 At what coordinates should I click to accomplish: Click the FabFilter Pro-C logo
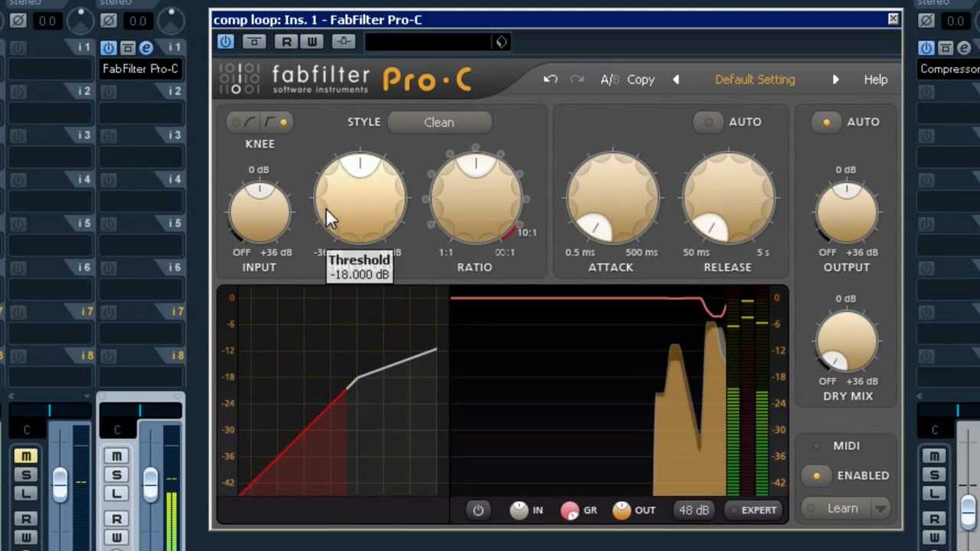[347, 80]
